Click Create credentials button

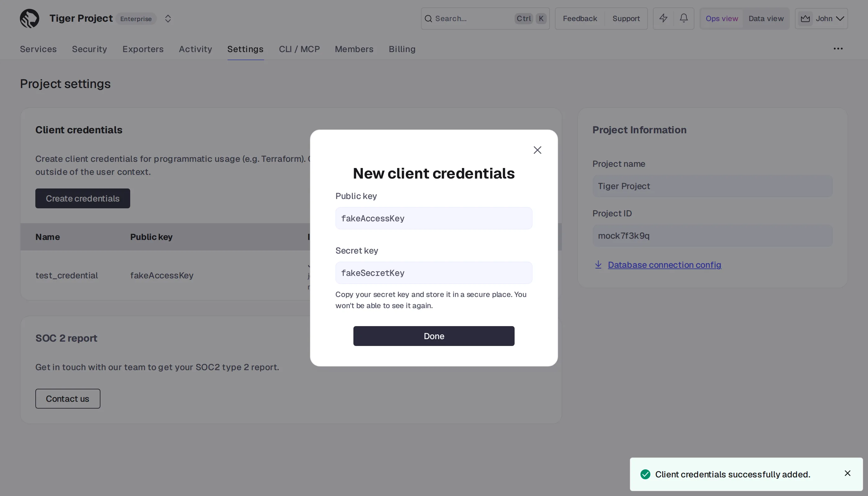pos(83,198)
